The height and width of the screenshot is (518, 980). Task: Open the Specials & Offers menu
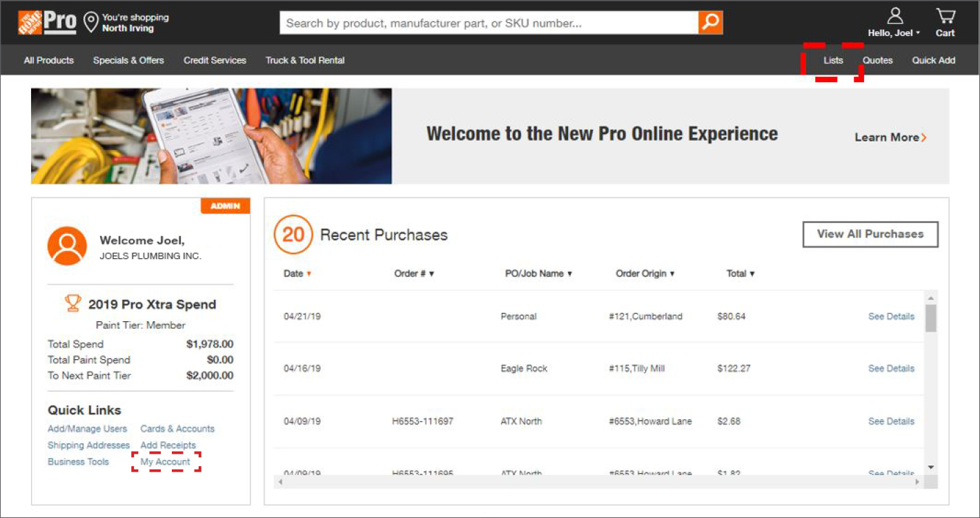pyautogui.click(x=128, y=60)
